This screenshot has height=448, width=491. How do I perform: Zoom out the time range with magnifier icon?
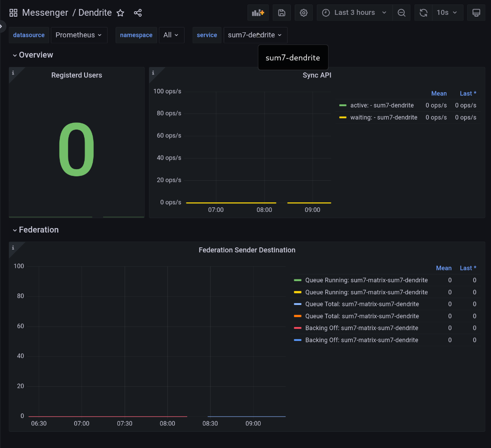401,13
